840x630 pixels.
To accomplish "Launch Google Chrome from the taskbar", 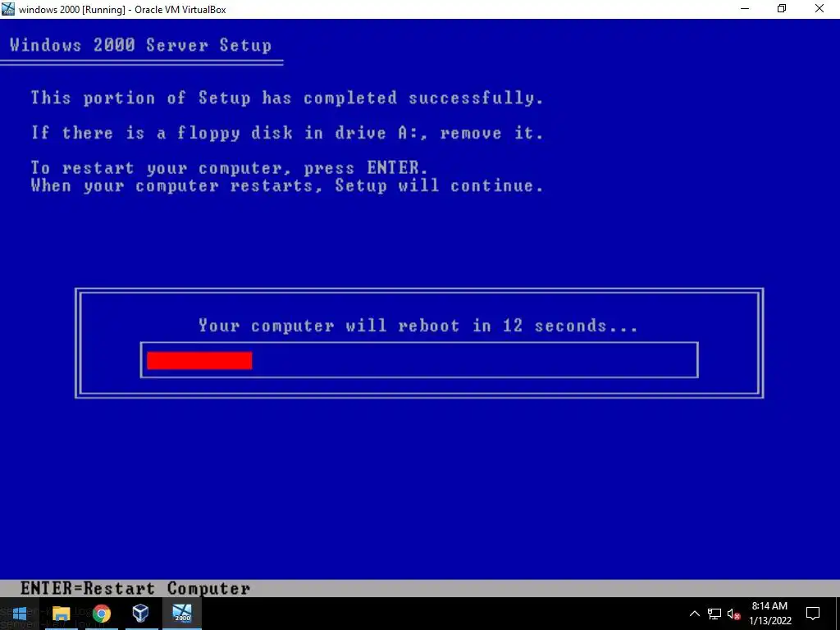I will (101, 614).
